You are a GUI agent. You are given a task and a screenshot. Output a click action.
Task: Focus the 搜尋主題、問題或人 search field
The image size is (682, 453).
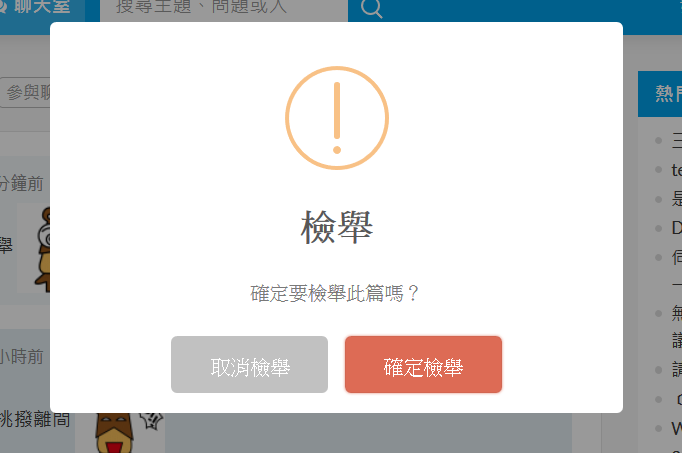click(x=224, y=9)
